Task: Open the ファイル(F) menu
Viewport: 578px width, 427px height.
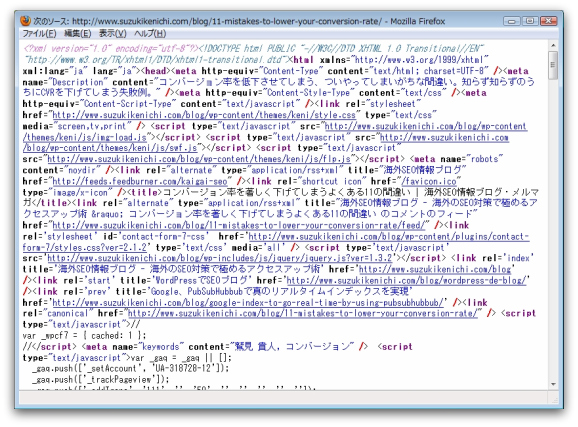Action: pyautogui.click(x=39, y=34)
